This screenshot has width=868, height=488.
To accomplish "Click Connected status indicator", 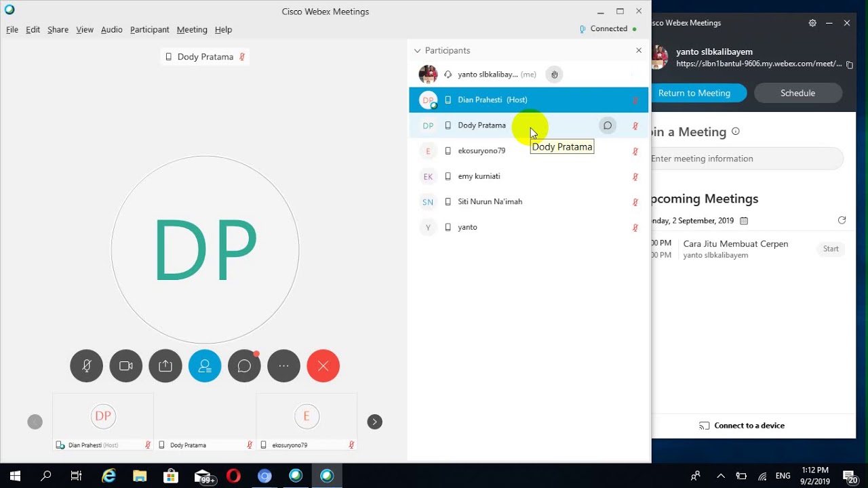I will [x=608, y=29].
